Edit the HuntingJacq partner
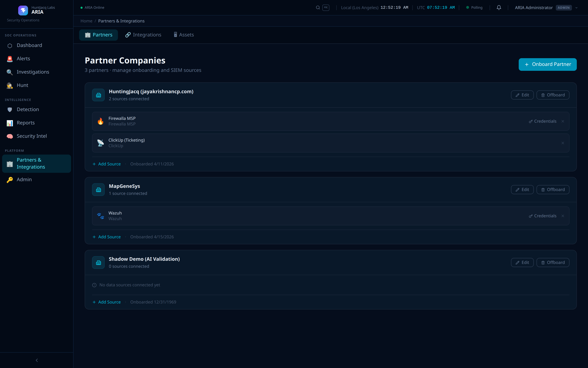Screen dimensions: 588x368 tap(522, 95)
